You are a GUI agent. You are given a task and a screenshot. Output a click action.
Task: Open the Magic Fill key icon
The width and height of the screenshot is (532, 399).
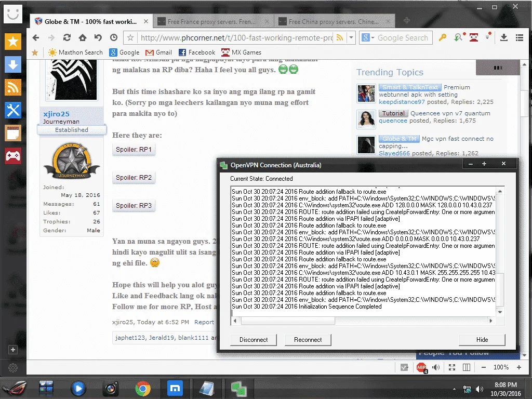(x=443, y=37)
